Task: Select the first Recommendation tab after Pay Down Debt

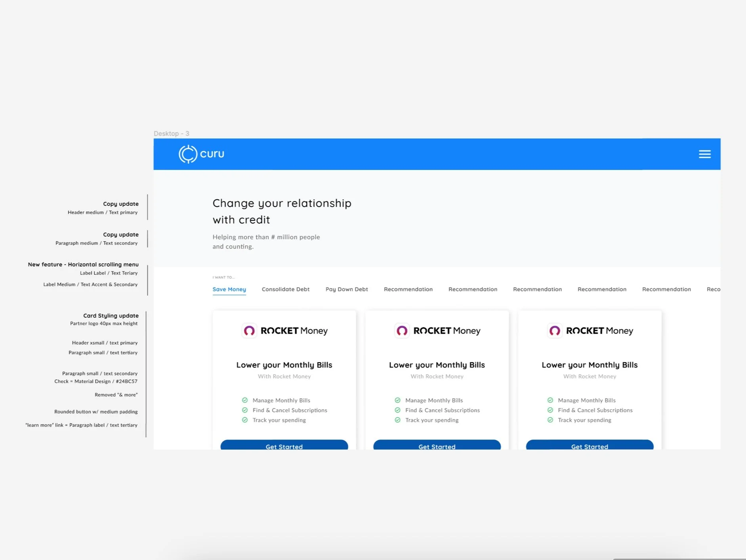Action: 408,289
